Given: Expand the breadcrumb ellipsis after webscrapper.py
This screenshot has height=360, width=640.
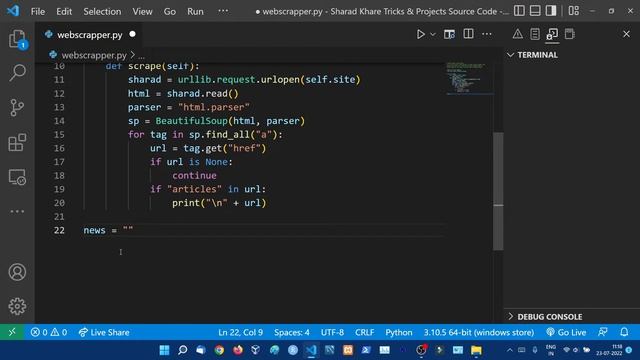Looking at the screenshot, I should point(141,56).
